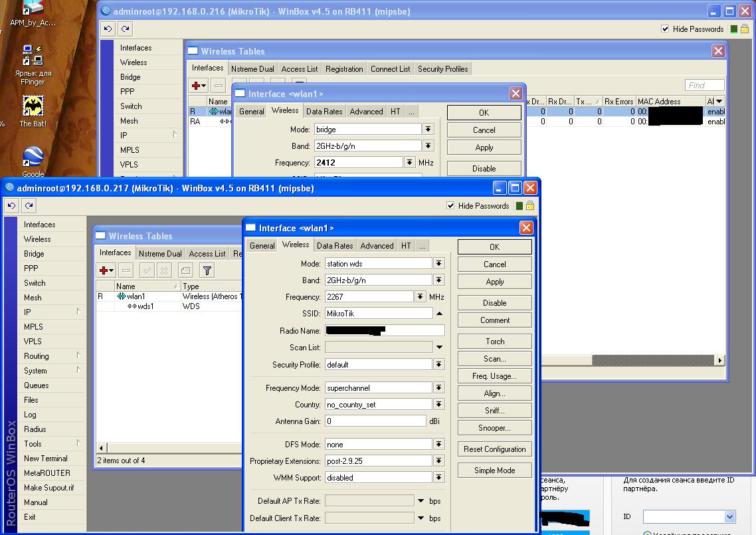This screenshot has height=535, width=756.
Task: Click Freq. Usage... button
Action: pyautogui.click(x=495, y=375)
